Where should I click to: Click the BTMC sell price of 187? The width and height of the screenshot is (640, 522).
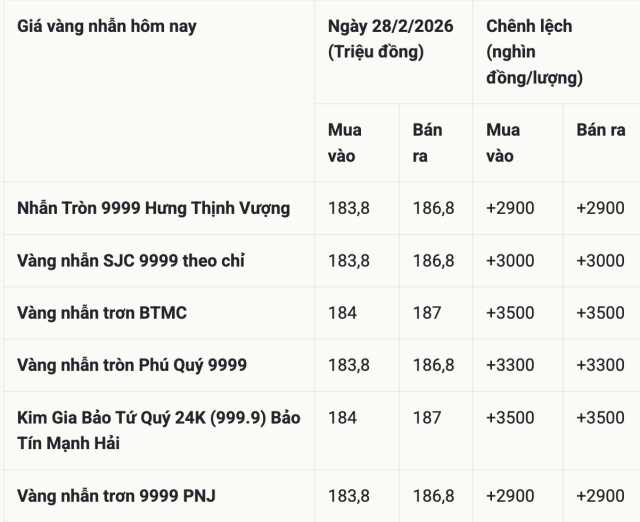[x=426, y=313]
